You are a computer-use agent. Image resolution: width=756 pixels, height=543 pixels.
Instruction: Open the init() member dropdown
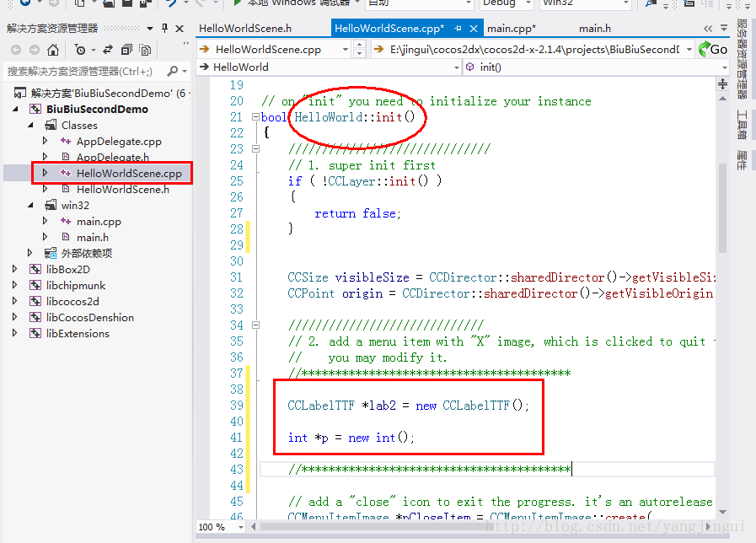724,67
